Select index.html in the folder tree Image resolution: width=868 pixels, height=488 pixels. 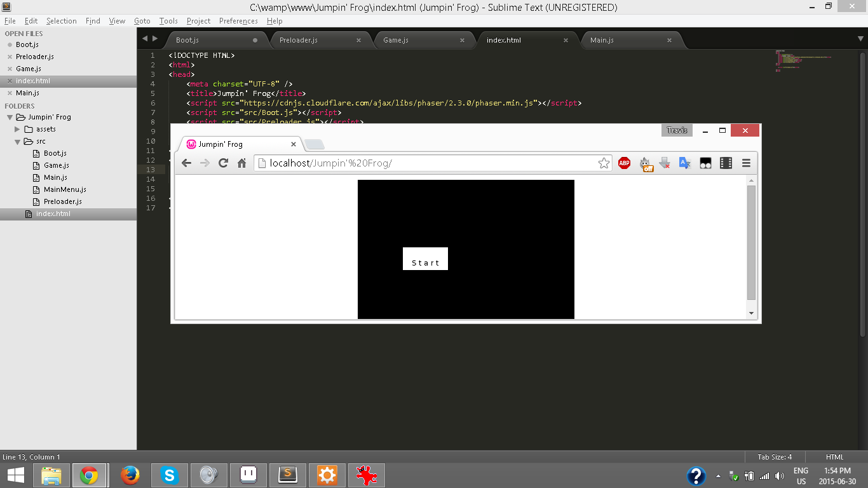click(53, 214)
